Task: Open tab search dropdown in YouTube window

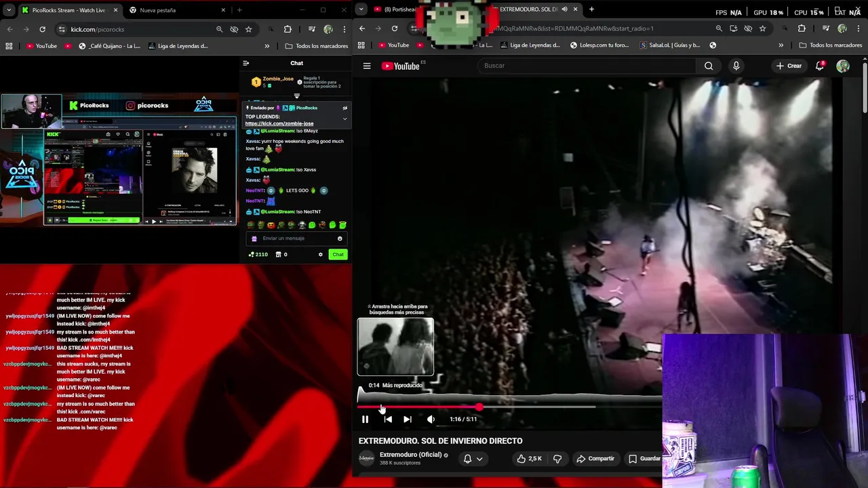Action: (x=361, y=9)
